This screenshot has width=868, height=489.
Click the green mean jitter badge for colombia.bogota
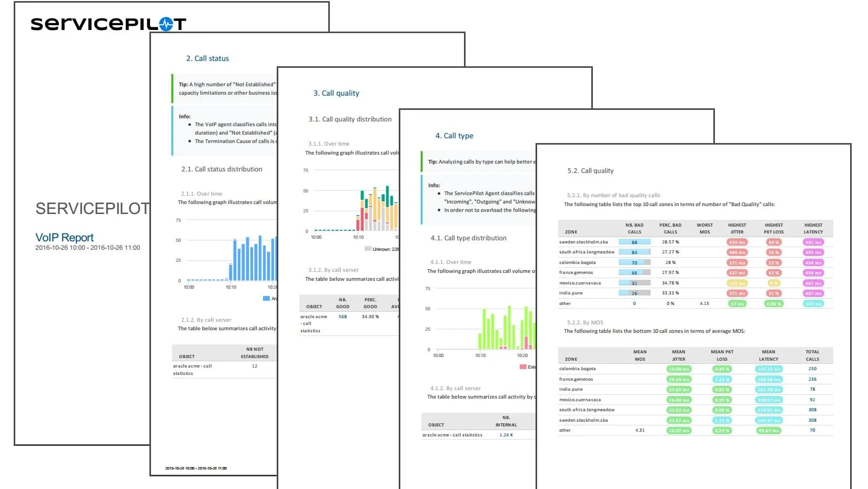click(678, 369)
